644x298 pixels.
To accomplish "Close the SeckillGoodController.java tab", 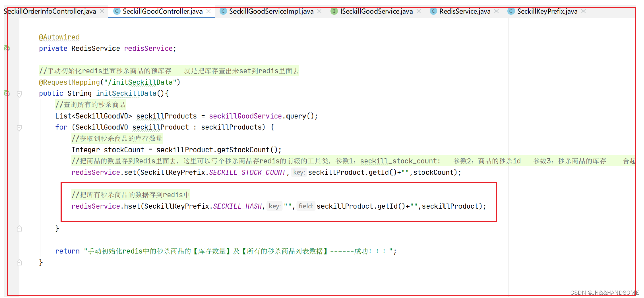I will [x=208, y=11].
